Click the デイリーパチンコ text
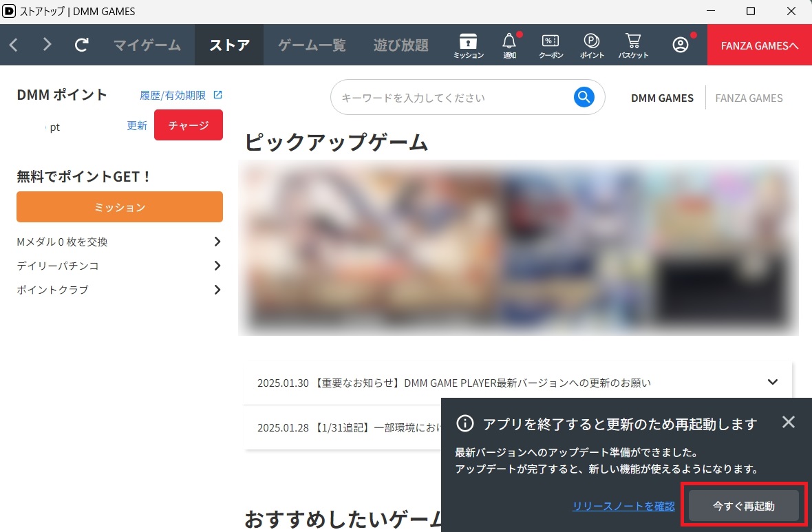 (58, 265)
